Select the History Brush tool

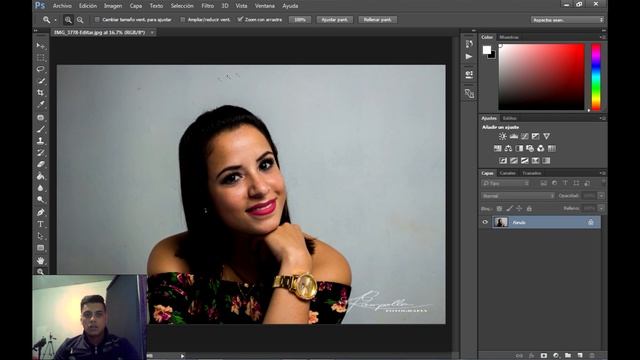[x=40, y=153]
